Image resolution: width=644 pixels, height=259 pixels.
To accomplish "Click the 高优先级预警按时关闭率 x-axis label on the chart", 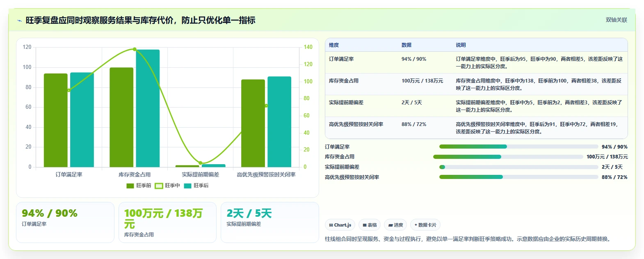I will click(x=266, y=174).
